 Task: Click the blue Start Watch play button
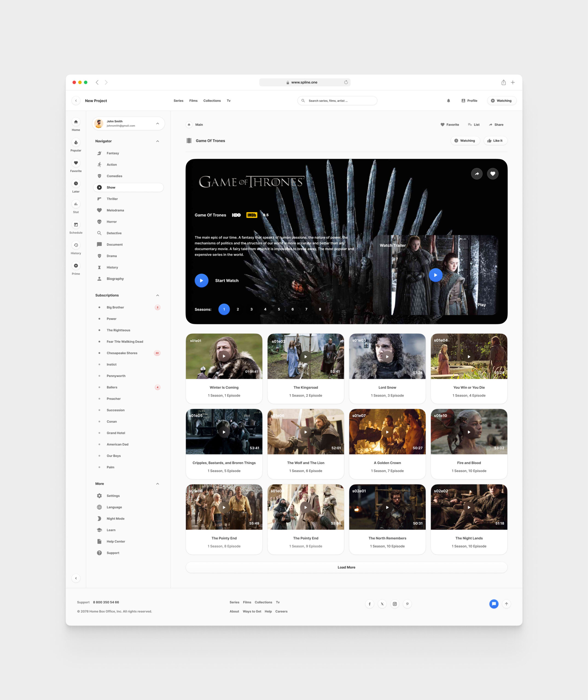[x=201, y=281]
